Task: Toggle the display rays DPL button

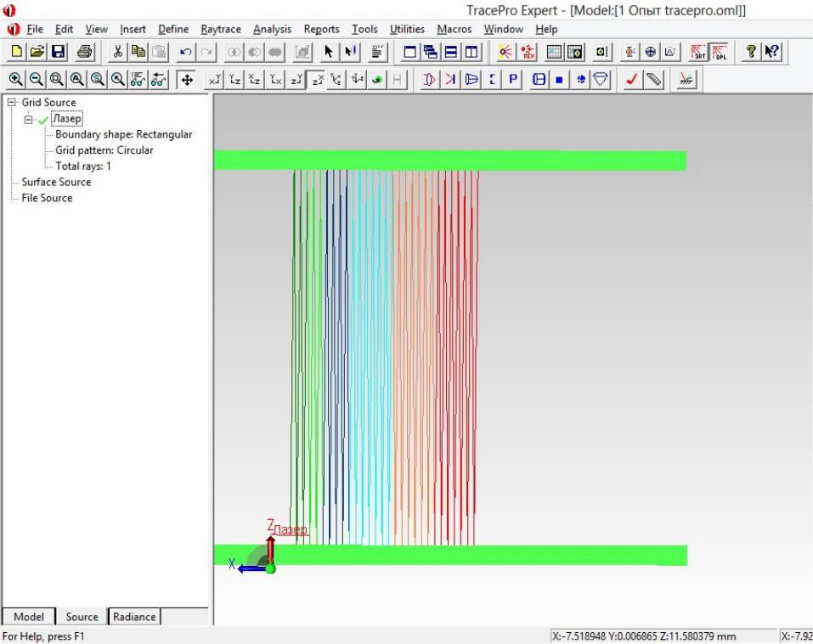Action: 719,52
